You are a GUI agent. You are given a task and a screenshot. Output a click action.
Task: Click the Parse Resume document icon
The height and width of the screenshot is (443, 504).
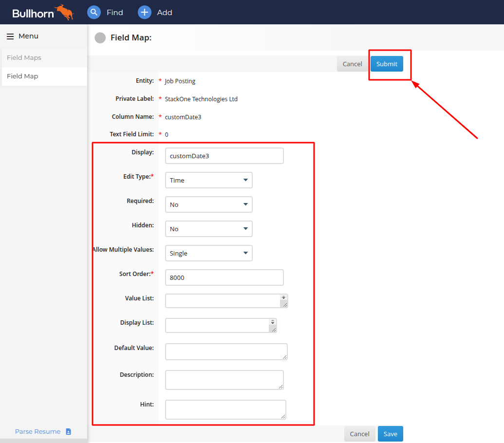pos(68,431)
